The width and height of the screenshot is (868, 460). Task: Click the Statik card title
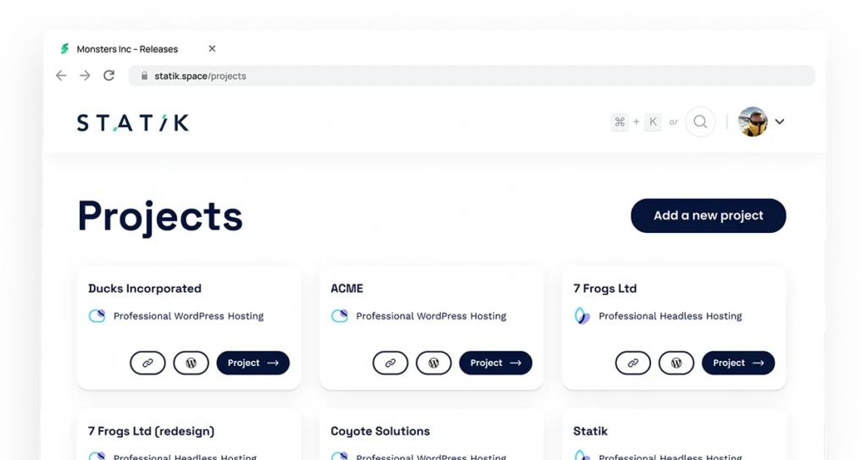point(590,431)
